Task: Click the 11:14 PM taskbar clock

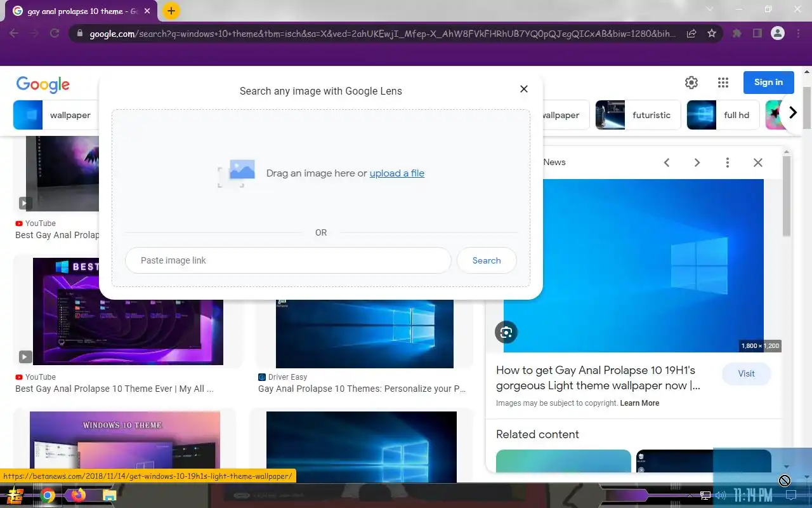Action: tap(754, 495)
